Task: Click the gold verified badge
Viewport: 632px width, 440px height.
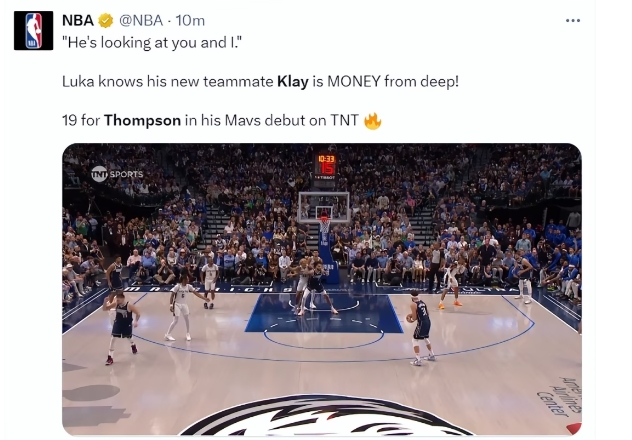Action: click(106, 20)
